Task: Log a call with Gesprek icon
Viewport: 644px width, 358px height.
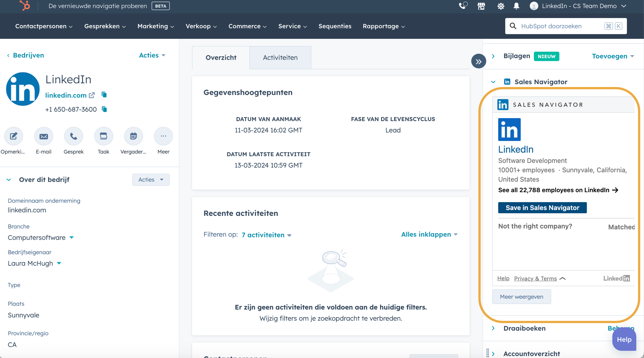Action: click(x=73, y=136)
